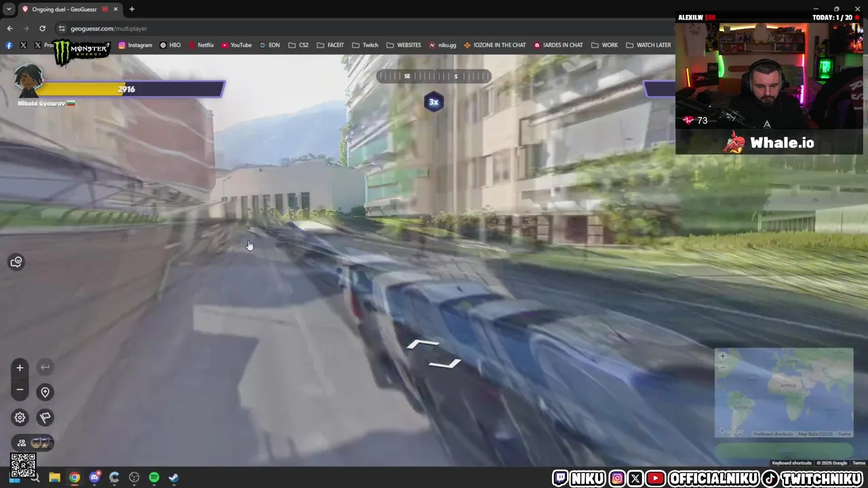The image size is (868, 488).
Task: Open the HBO bookmark
Action: (x=170, y=45)
